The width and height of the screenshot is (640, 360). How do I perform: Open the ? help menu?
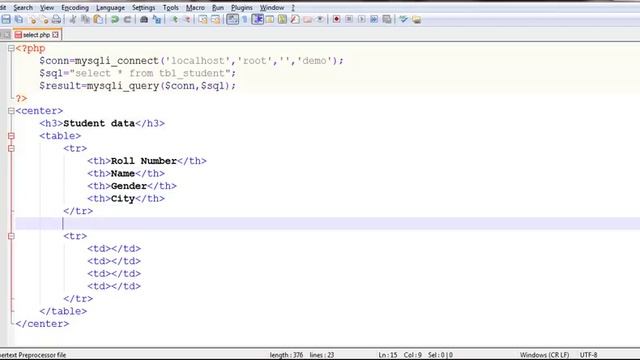tap(293, 7)
